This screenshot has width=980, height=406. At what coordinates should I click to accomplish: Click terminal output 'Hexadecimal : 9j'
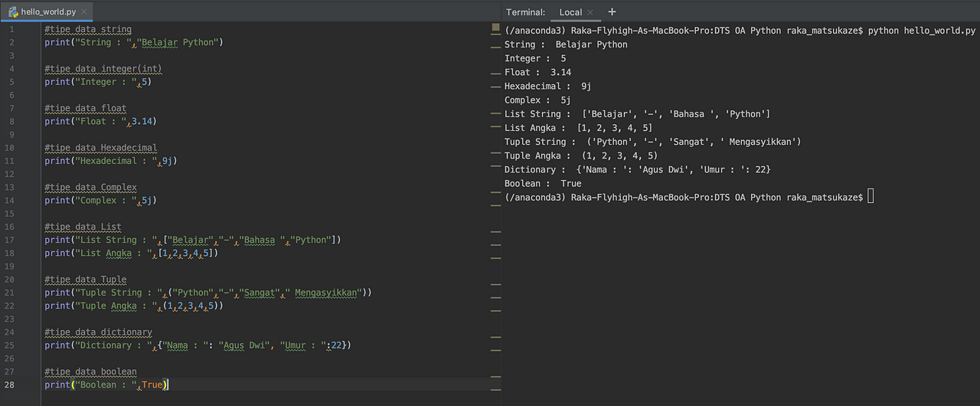(x=548, y=87)
